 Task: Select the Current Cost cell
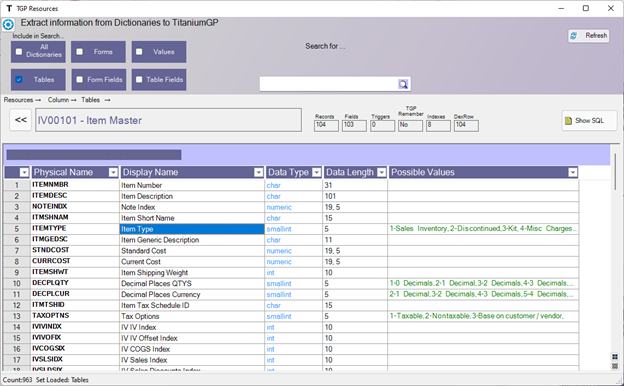click(192, 262)
